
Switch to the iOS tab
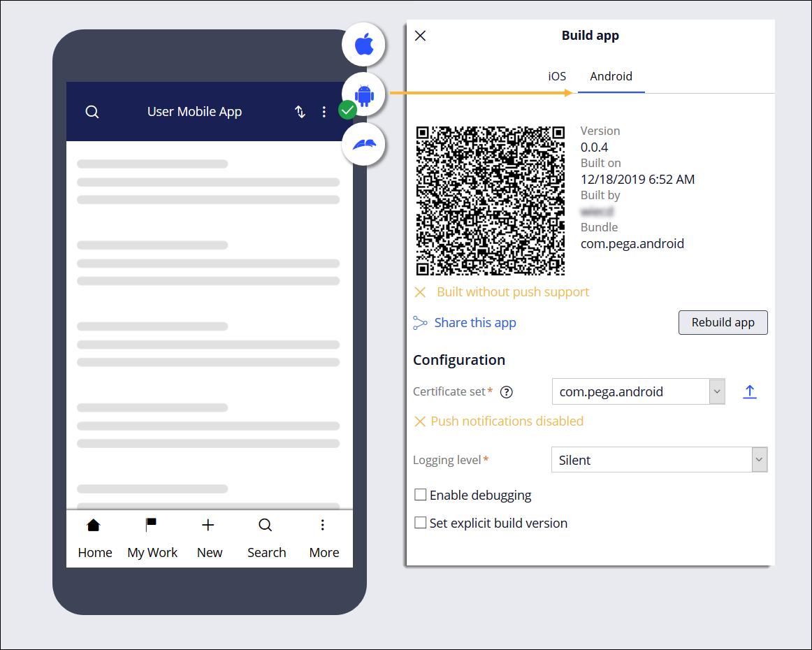557,76
